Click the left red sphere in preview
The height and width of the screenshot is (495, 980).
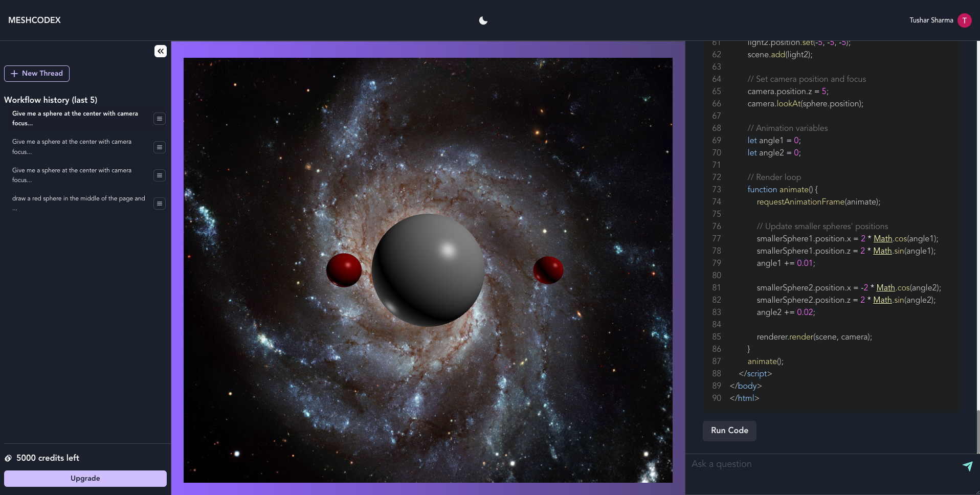coord(344,270)
